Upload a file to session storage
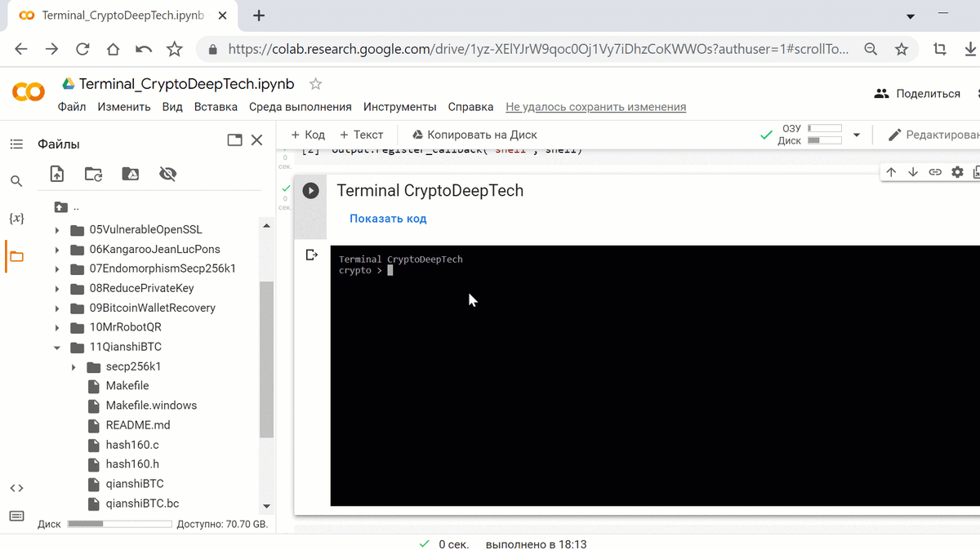The image size is (980, 550). [x=56, y=173]
